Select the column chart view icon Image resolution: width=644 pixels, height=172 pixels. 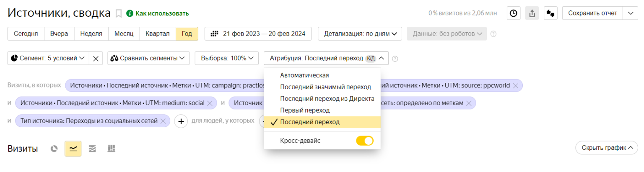point(112,148)
